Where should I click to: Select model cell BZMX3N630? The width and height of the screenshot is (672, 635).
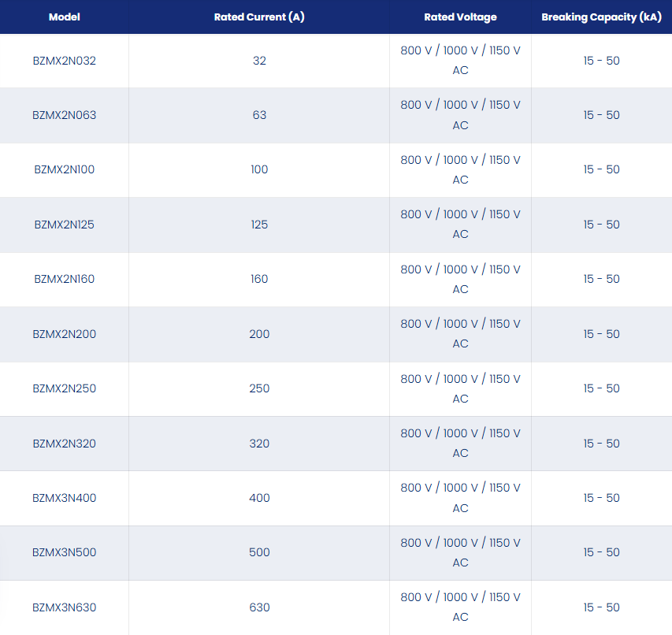pyautogui.click(x=65, y=607)
